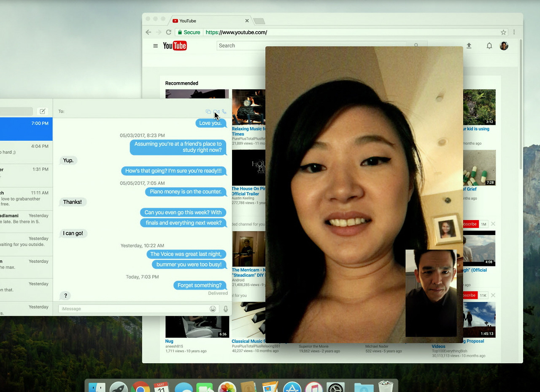Viewport: 540px width, 392px height.
Task: Open the "Nug" video title link
Action: coord(169,341)
